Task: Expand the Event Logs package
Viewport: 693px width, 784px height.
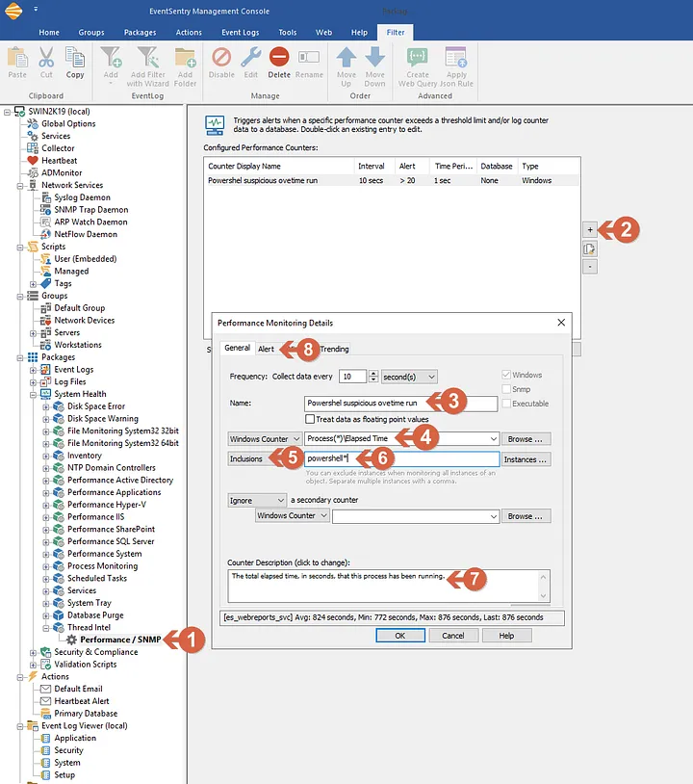Action: coord(33,370)
